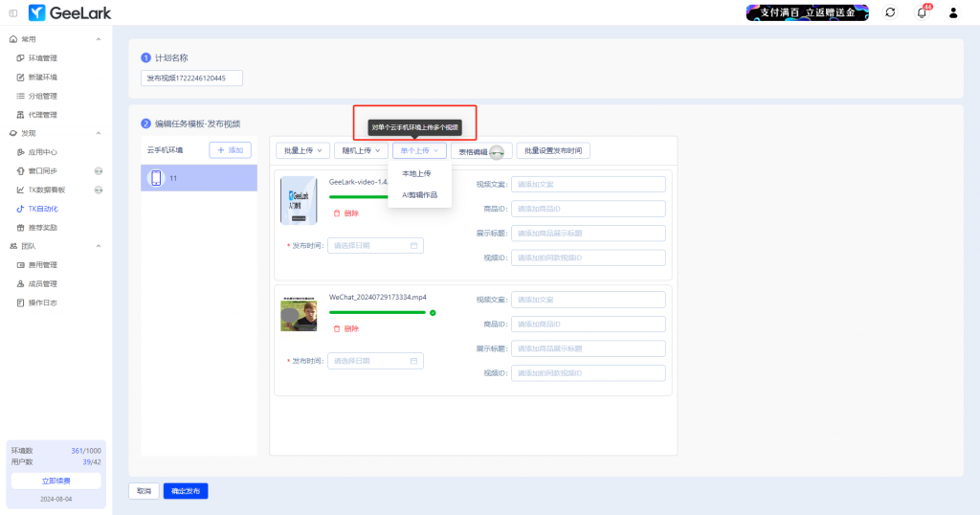Image resolution: width=980 pixels, height=515 pixels.
Task: Expand the 随机上传 dropdown
Action: point(359,150)
